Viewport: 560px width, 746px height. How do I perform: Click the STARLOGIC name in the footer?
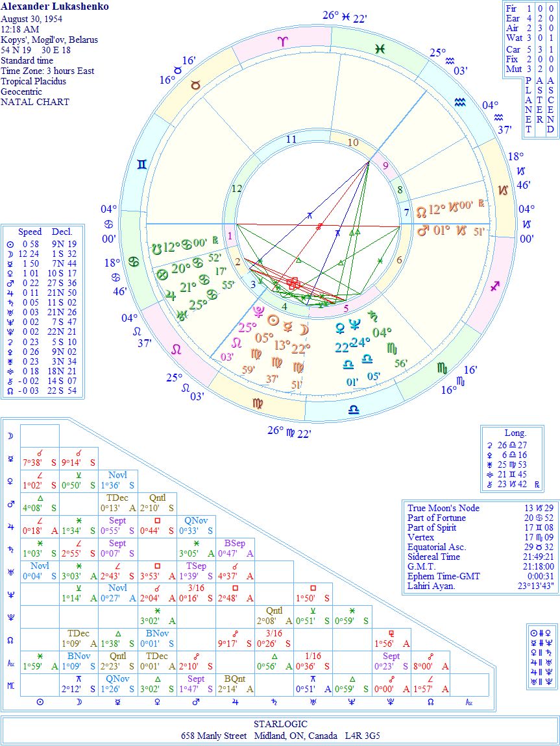(280, 724)
